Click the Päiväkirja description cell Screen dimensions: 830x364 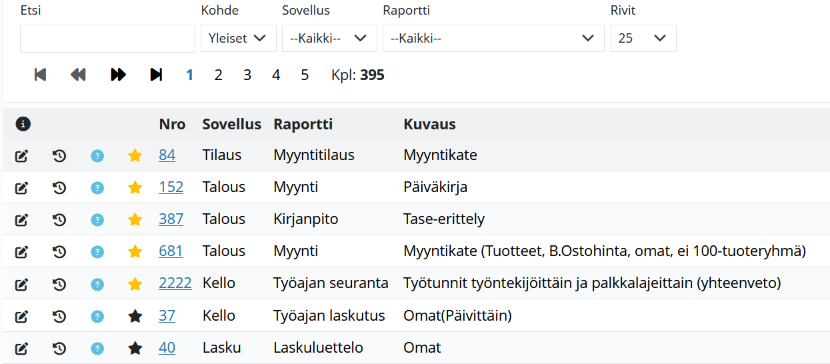click(435, 187)
